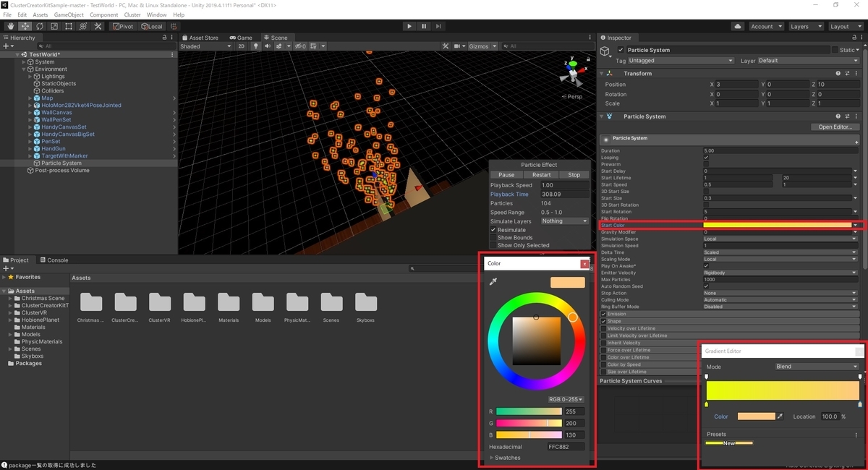Select the Move tool
This screenshot has width=868, height=470.
click(x=25, y=27)
